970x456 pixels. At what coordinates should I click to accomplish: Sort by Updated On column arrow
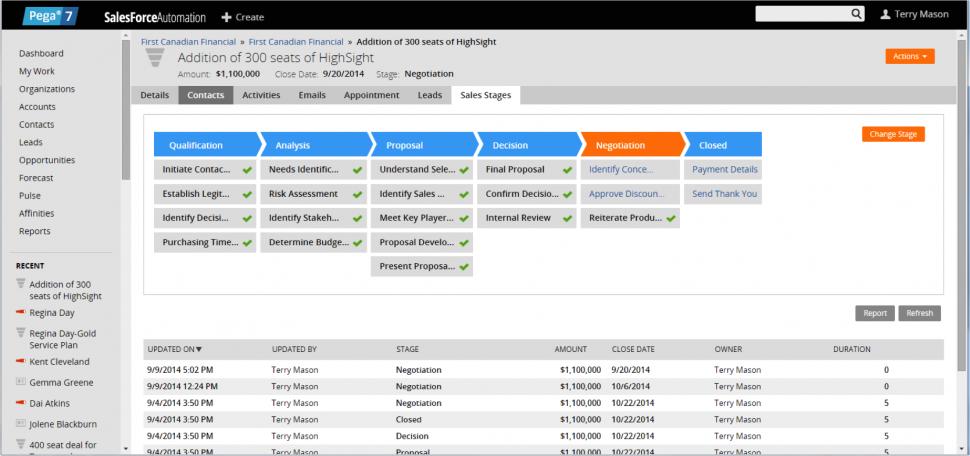pos(199,350)
